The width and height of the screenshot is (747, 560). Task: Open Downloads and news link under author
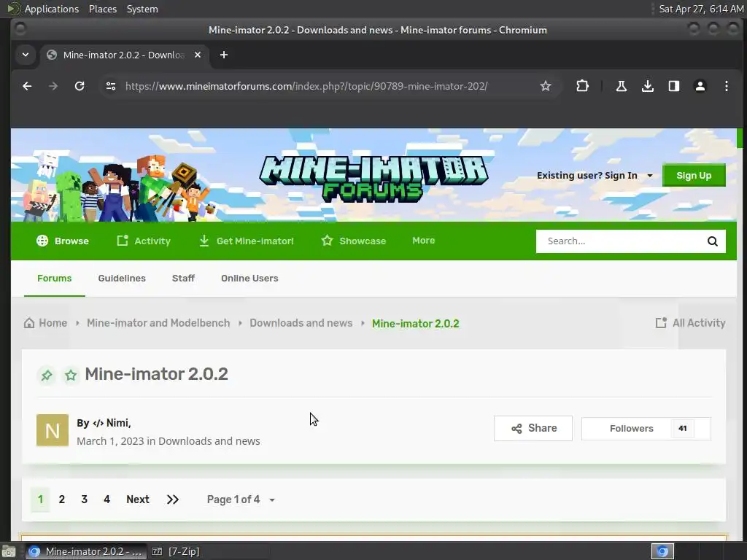click(209, 441)
